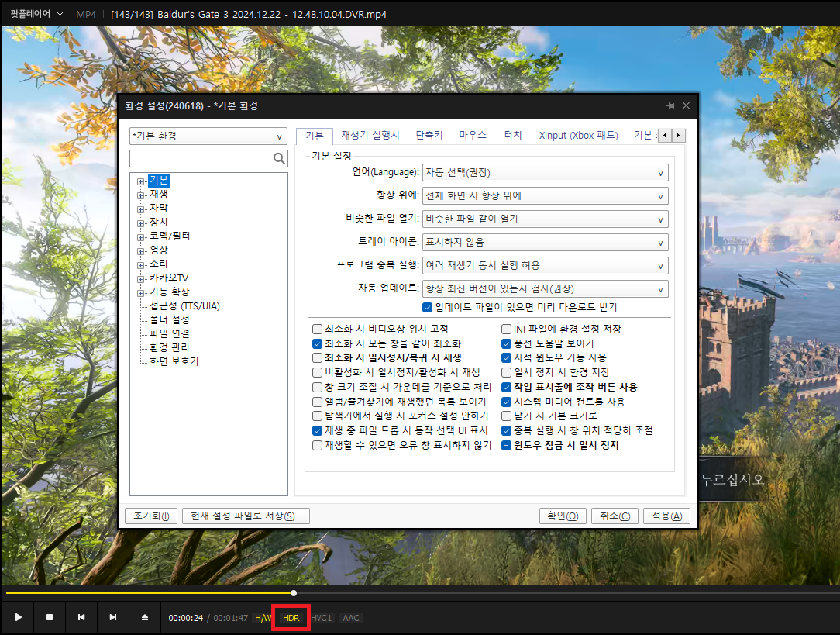Click the HVC1 codec indicator
840x635 pixels.
pos(321,618)
